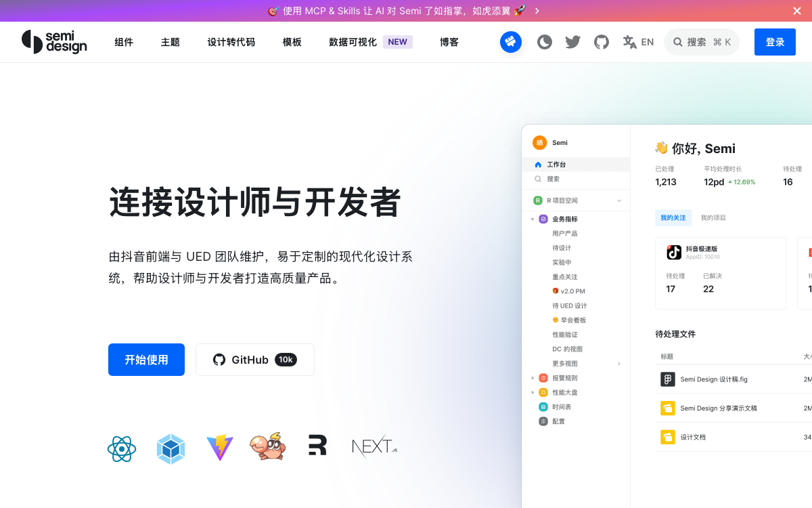Screen dimensions: 812x508
Task: Switch to 我的关注 tab
Action: tap(673, 217)
